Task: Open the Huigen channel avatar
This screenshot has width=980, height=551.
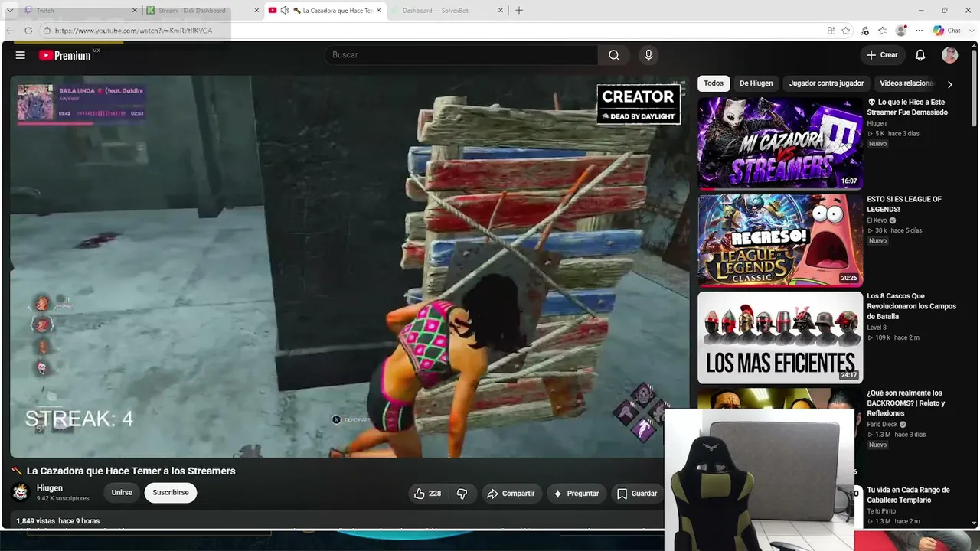Action: (x=21, y=492)
